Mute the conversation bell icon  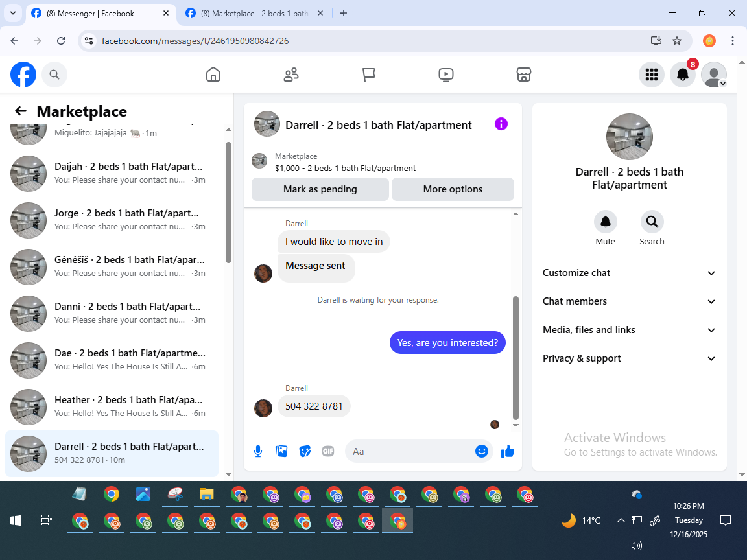[605, 222]
